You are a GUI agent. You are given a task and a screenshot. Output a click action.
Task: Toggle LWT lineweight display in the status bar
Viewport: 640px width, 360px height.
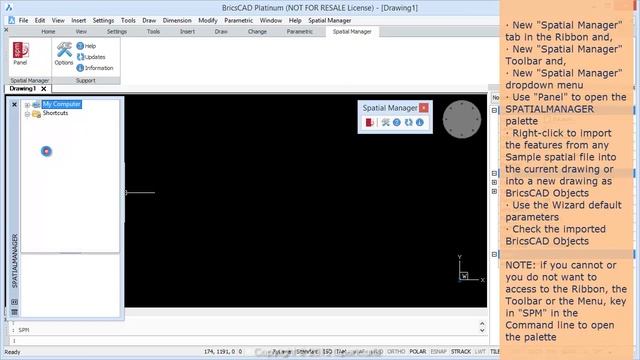(x=480, y=351)
